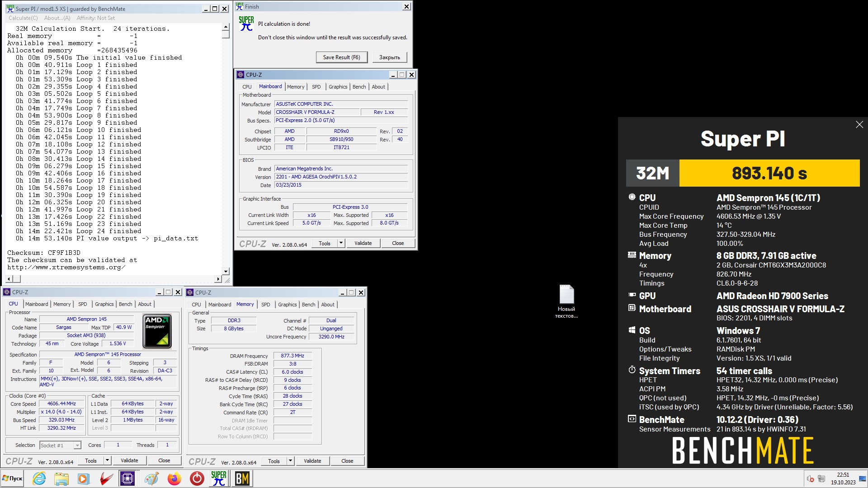Open BenchMate from the BM taskbar icon
Viewport: 868px width, 488px height.
point(242,479)
